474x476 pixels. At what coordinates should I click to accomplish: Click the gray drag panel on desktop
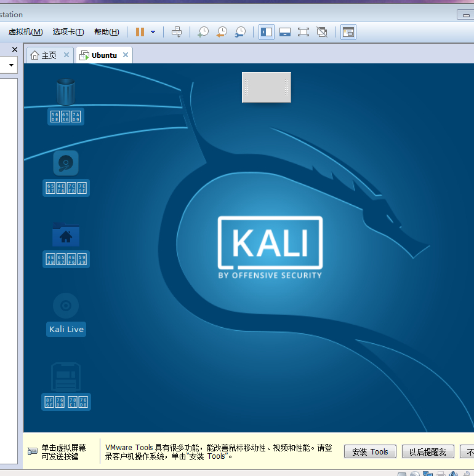point(267,87)
